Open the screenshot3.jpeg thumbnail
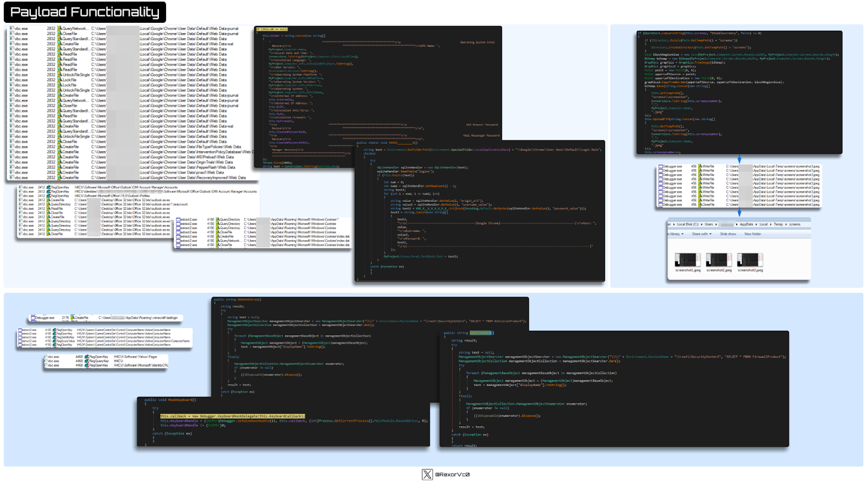This screenshot has width=868, height=481. pyautogui.click(x=750, y=260)
